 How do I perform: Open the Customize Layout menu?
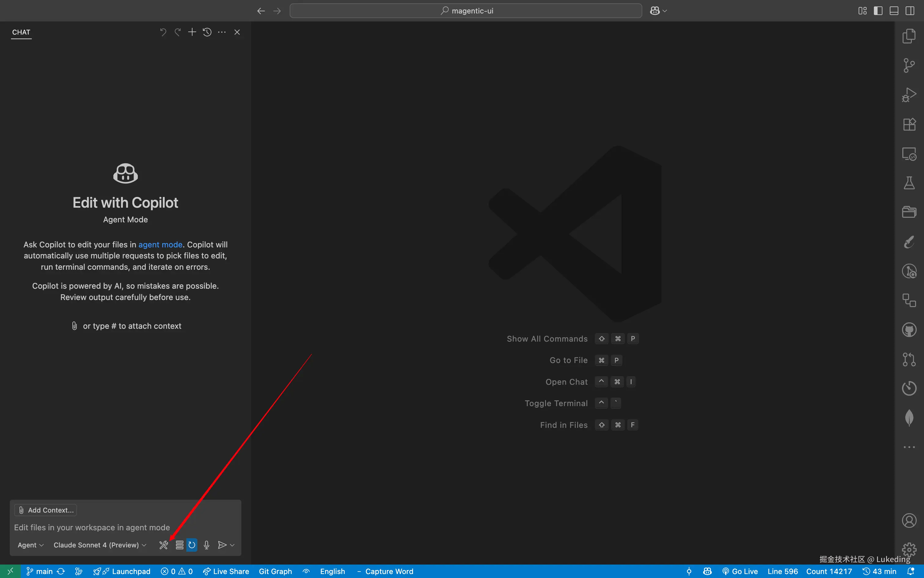(862, 11)
